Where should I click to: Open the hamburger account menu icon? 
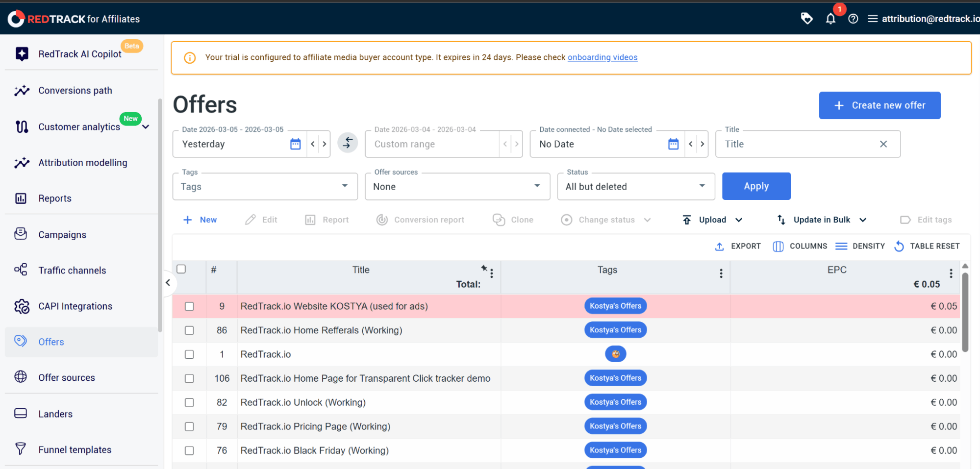pyautogui.click(x=873, y=19)
